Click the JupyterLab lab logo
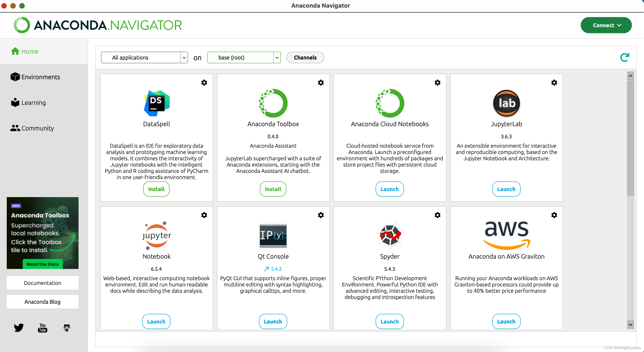The width and height of the screenshot is (644, 352). pos(506,103)
